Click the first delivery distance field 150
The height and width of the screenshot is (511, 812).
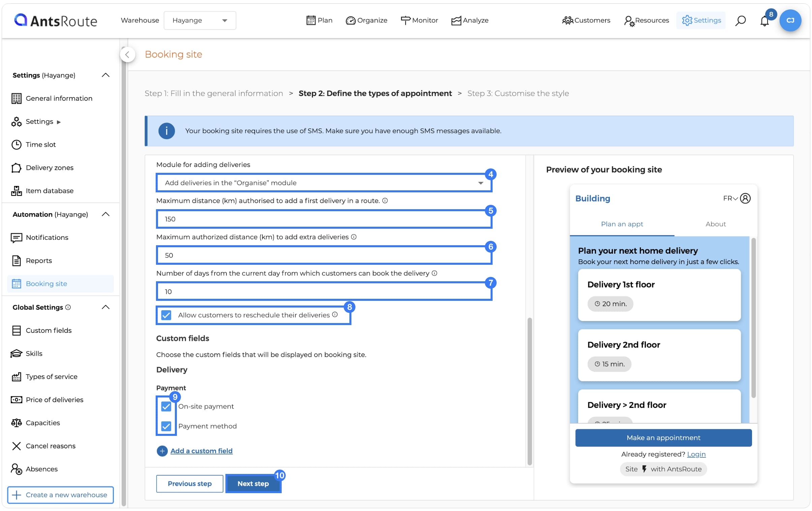coord(324,219)
